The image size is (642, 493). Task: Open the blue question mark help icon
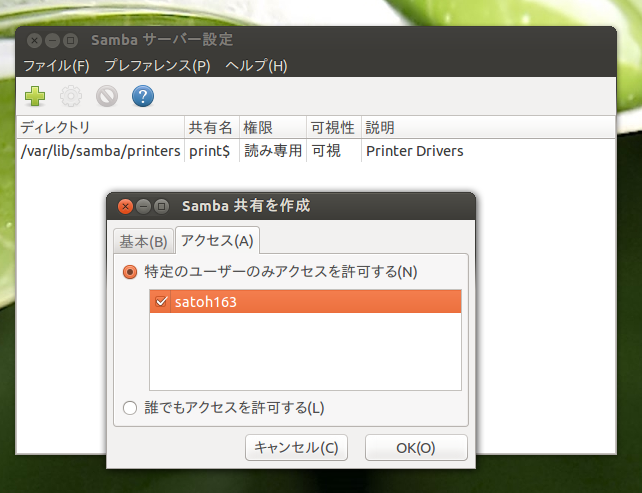[x=143, y=96]
